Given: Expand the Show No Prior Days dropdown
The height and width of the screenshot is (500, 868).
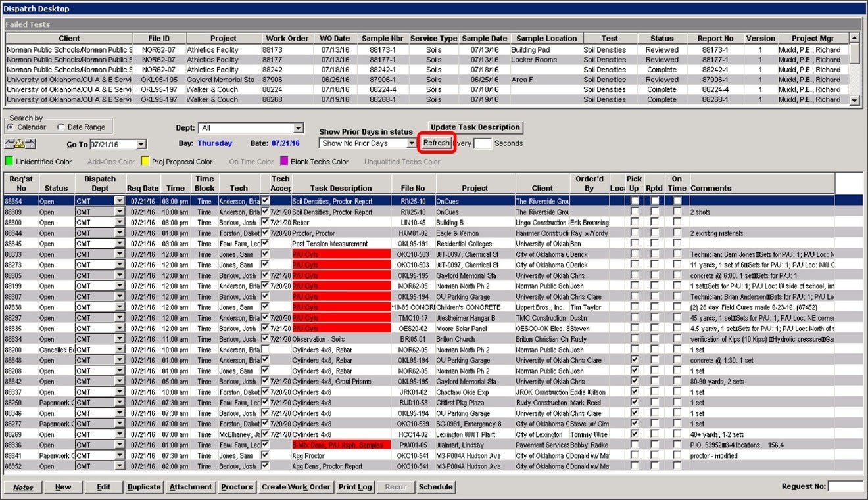Looking at the screenshot, I should (x=412, y=143).
